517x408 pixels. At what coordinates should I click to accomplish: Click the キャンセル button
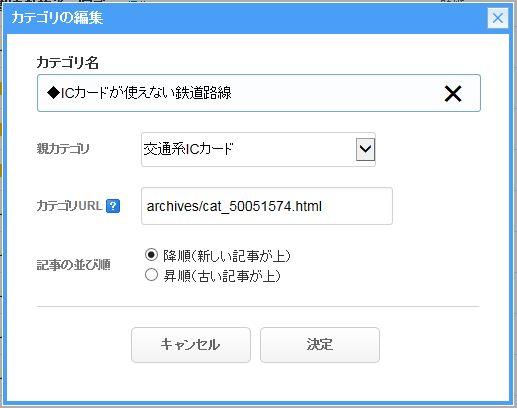pyautogui.click(x=191, y=345)
